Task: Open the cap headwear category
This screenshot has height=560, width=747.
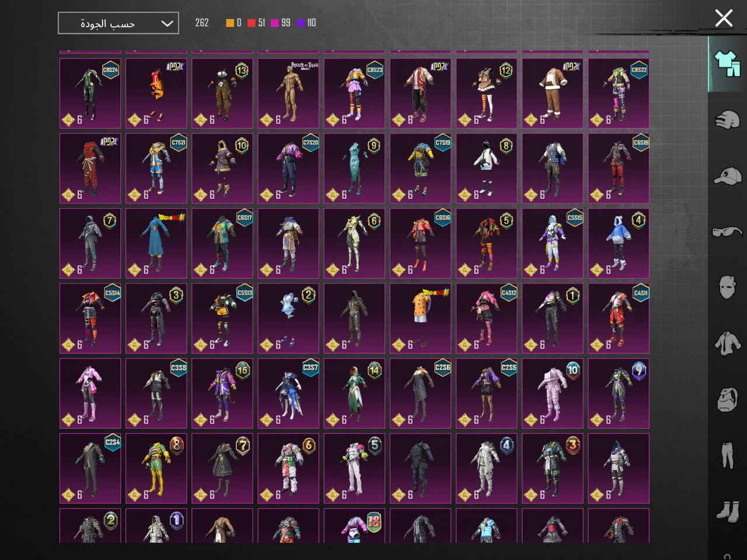Action: [727, 176]
